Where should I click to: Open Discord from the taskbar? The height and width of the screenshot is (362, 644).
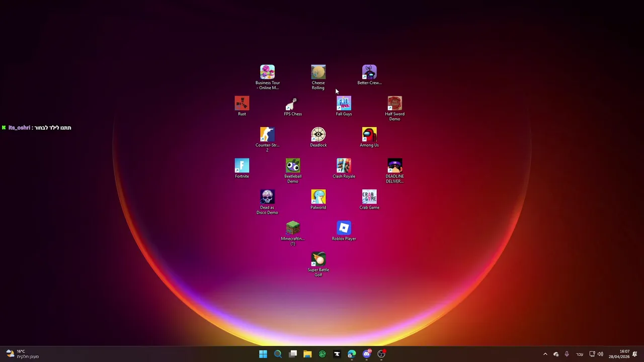[x=367, y=354]
